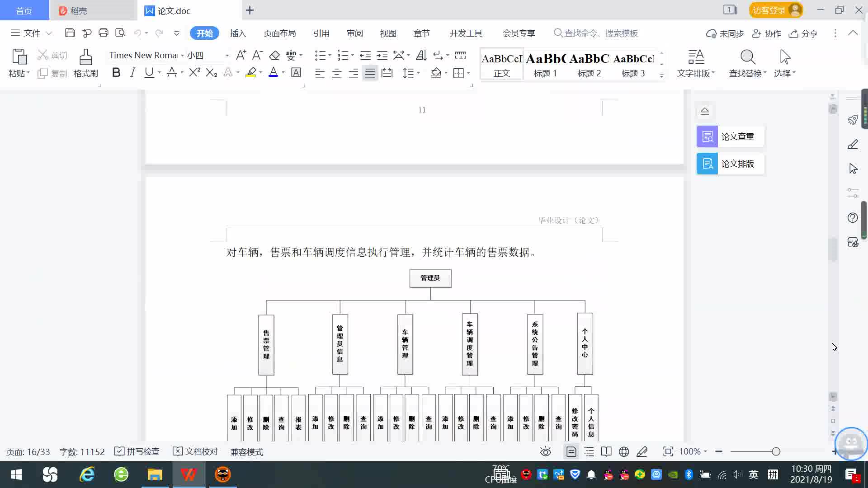
Task: Expand the styles gallery list
Action: (661, 76)
